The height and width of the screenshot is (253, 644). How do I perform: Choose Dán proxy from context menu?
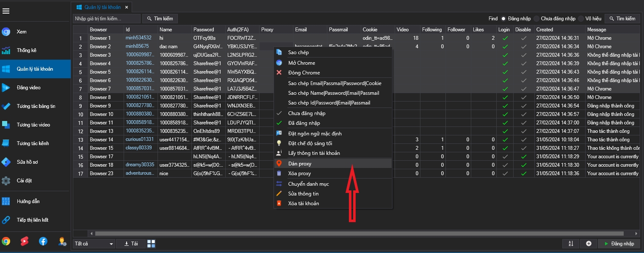point(300,164)
